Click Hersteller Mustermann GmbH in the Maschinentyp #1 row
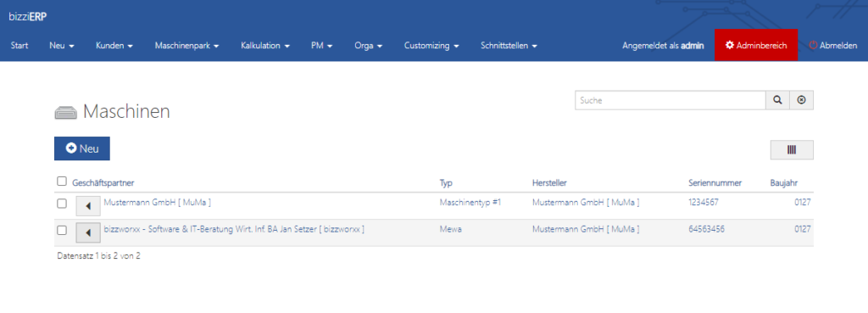This screenshot has height=313, width=868. [x=586, y=202]
